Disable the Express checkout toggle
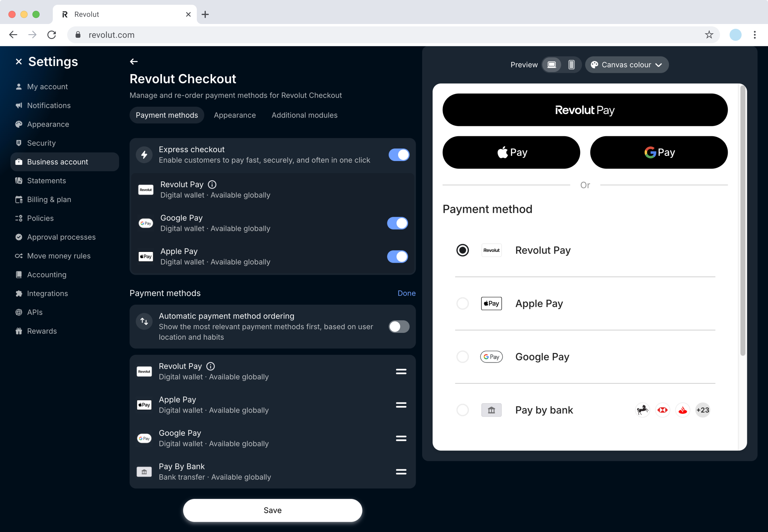The image size is (768, 532). click(x=399, y=155)
